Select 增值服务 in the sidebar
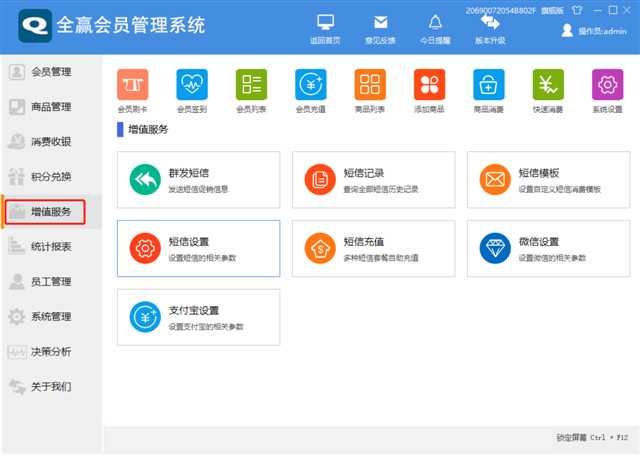The width and height of the screenshot is (640, 456). [x=52, y=211]
